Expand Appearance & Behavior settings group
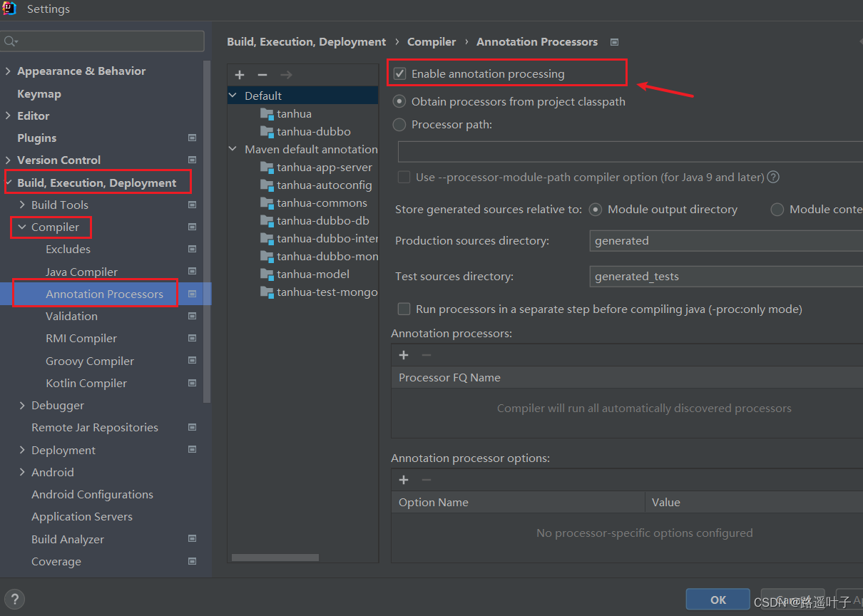The width and height of the screenshot is (863, 616). [9, 71]
